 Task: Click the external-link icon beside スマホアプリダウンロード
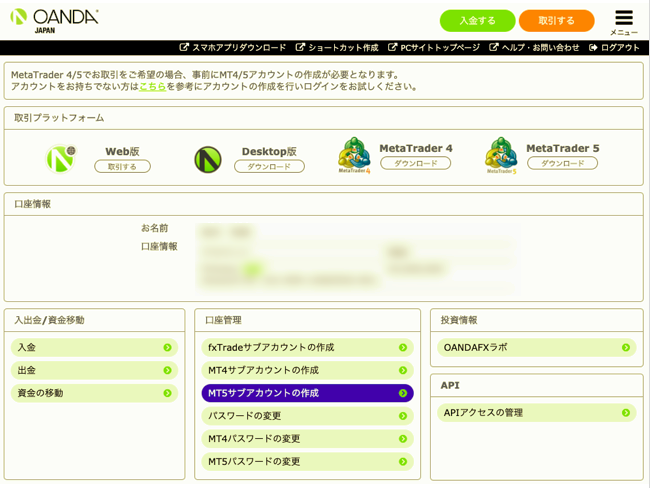coord(184,47)
